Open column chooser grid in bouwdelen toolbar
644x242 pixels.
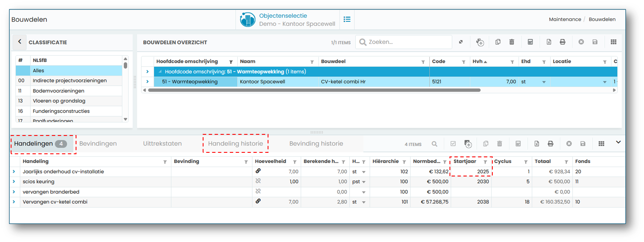pos(613,42)
